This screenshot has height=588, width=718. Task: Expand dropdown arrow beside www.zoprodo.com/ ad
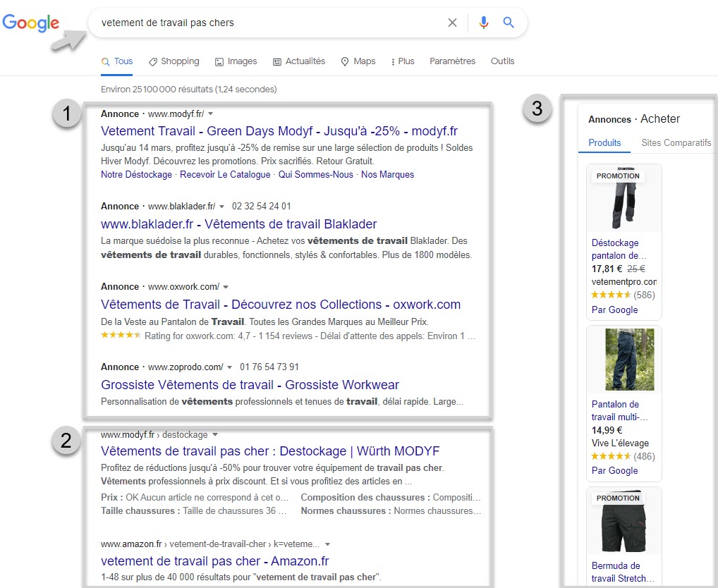(x=229, y=367)
